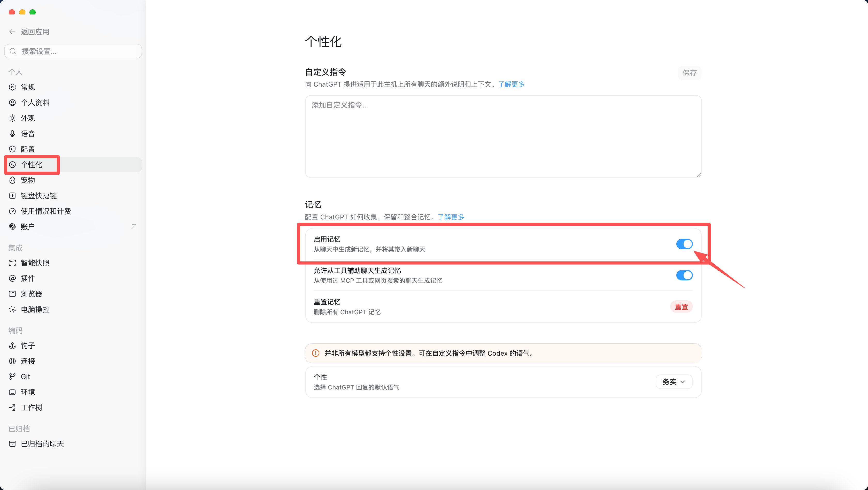Screen dimensions: 868x490
Task: Click the OpenAI logo icon next to 账户
Action: coord(12,226)
